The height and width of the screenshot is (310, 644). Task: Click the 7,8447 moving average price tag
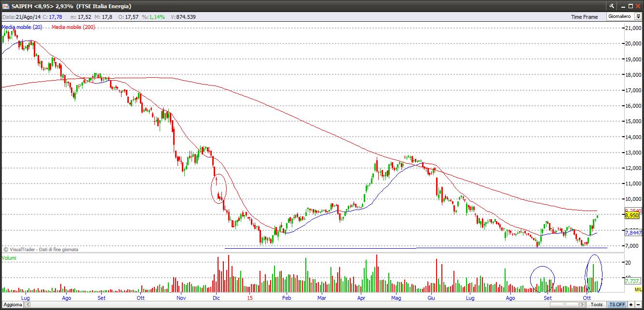[x=633, y=233]
